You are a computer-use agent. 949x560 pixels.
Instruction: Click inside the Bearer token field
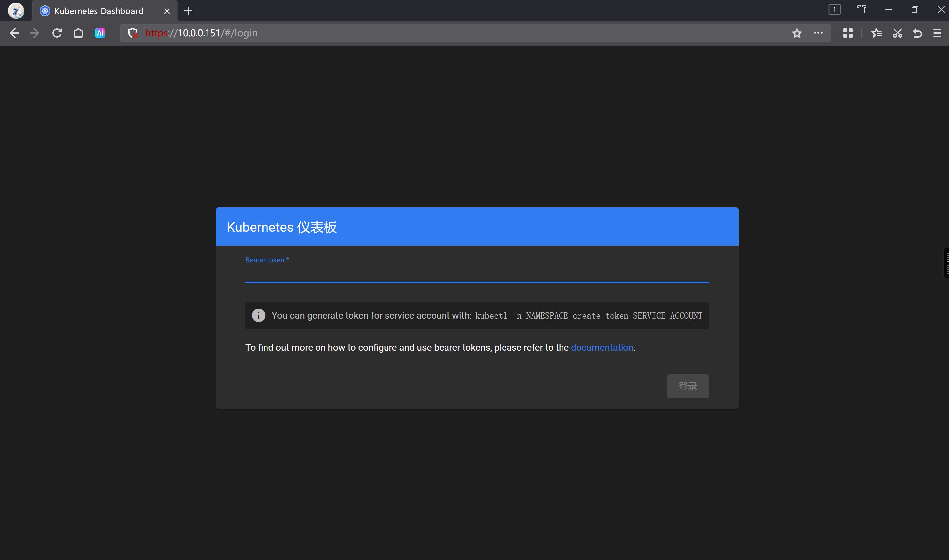[x=477, y=274]
